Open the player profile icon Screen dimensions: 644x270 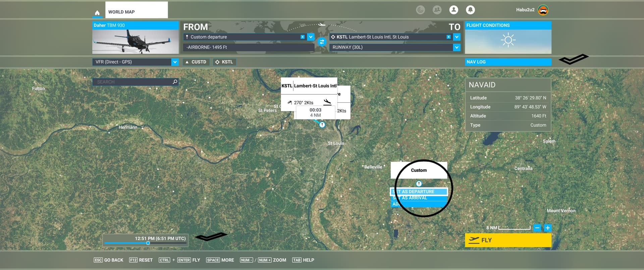[454, 10]
